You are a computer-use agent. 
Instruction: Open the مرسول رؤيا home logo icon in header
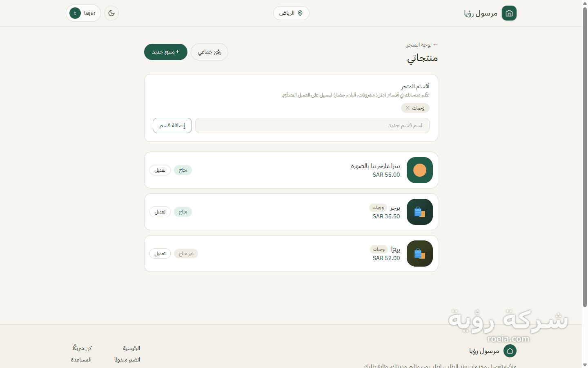point(509,13)
